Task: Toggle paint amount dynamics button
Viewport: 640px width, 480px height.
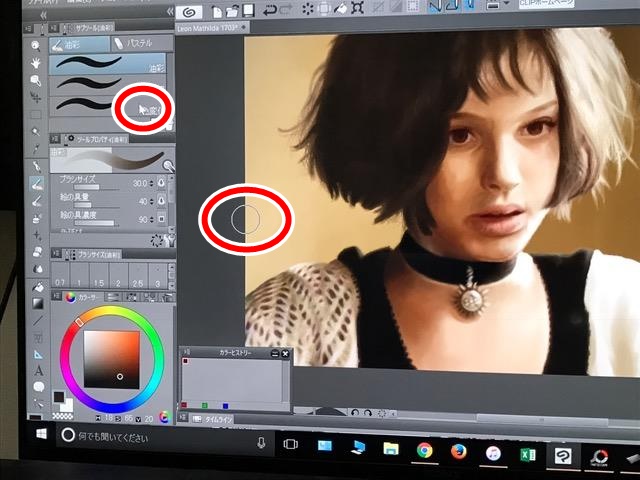Action: [161, 201]
